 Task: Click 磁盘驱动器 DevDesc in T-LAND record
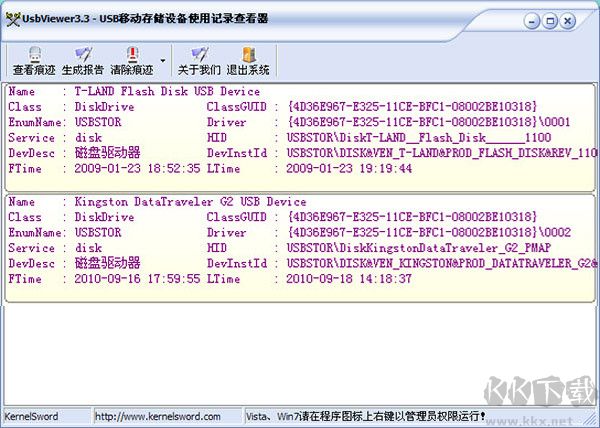pyautogui.click(x=108, y=153)
